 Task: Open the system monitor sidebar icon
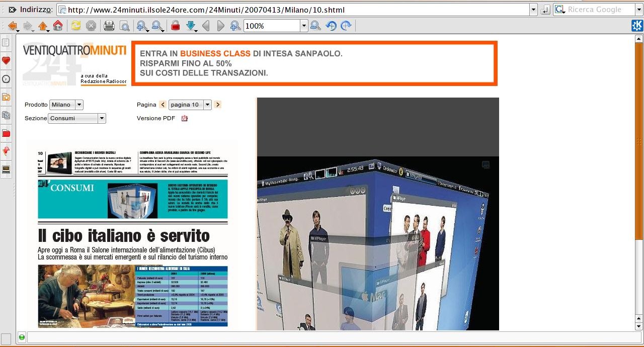(6, 169)
